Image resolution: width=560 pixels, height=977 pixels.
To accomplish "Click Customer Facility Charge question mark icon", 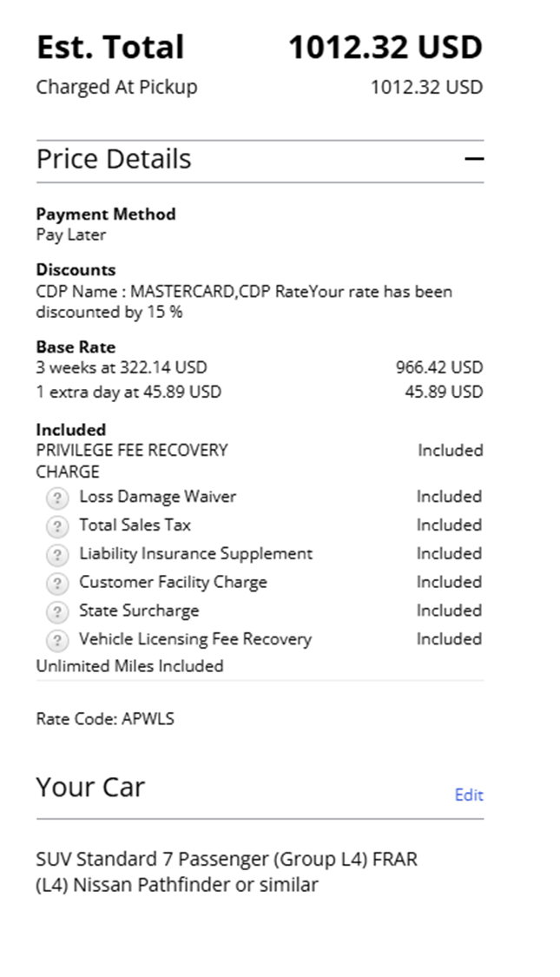I will [x=56, y=584].
